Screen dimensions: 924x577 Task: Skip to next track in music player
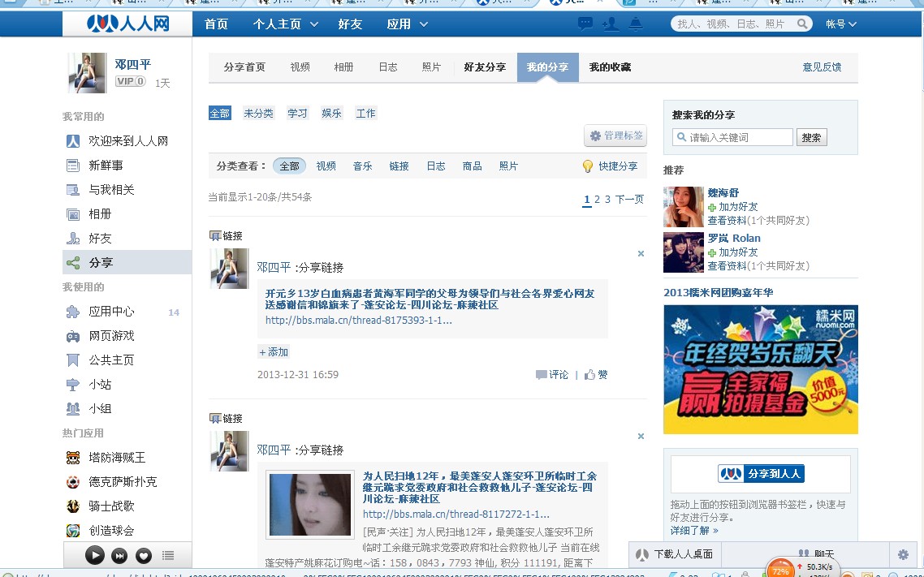click(x=119, y=556)
